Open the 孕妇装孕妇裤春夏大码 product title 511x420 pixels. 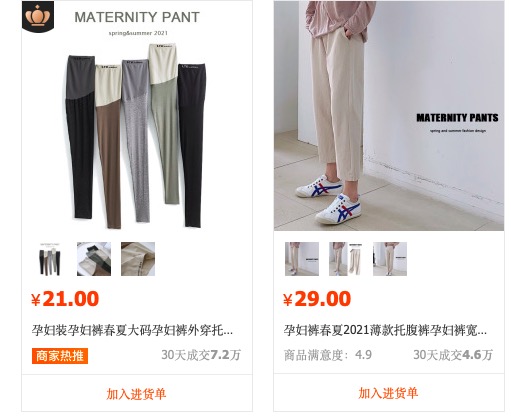pos(132,330)
